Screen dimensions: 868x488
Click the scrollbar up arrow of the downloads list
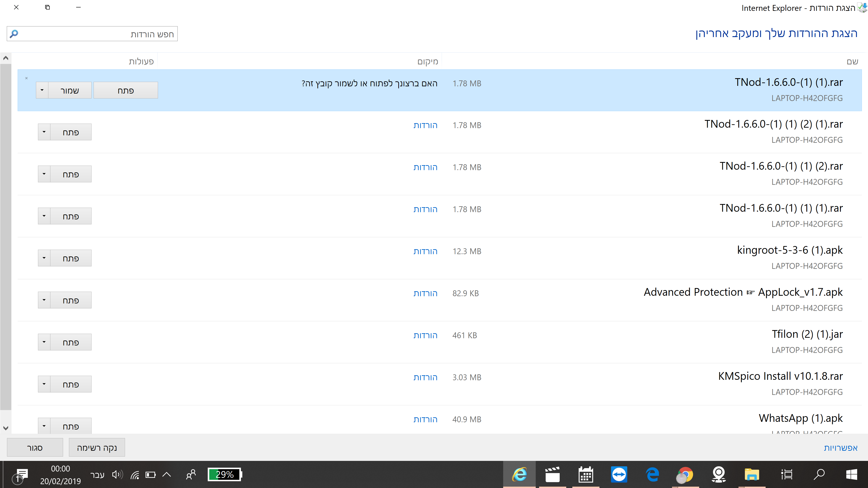(x=6, y=58)
